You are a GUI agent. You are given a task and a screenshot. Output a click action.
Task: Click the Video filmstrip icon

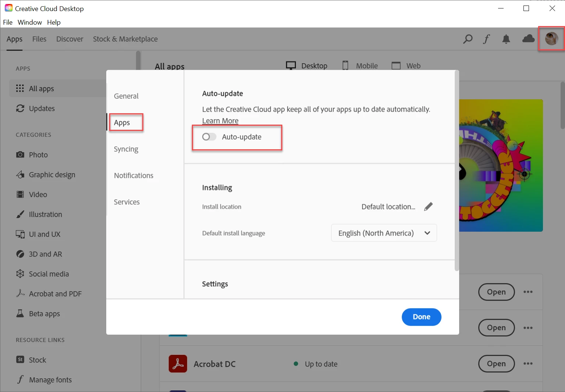click(20, 194)
